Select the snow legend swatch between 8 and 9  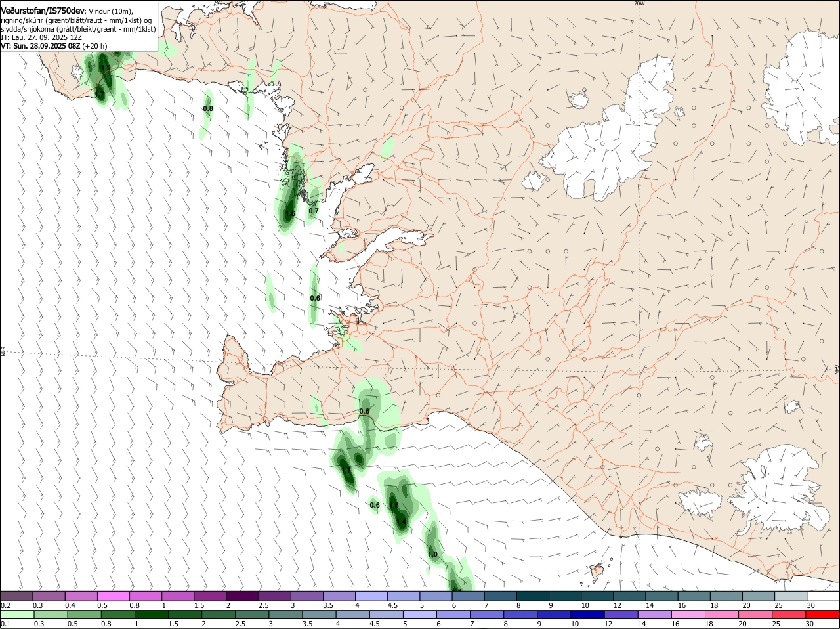pos(534,596)
